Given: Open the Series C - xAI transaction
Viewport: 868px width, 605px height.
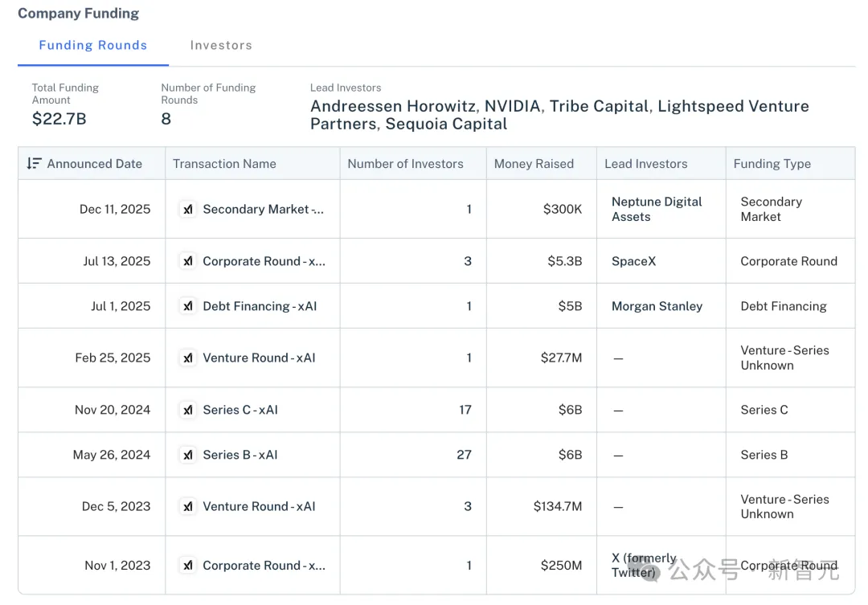Looking at the screenshot, I should [x=240, y=410].
